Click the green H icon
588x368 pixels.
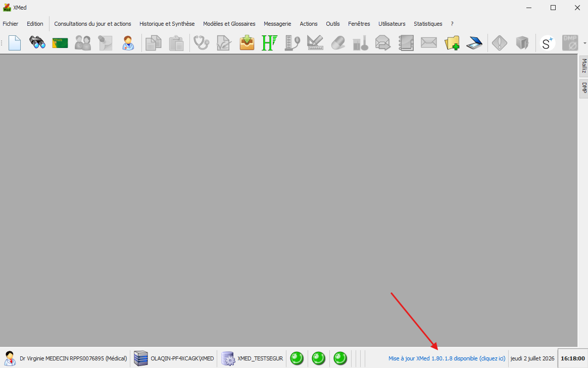point(269,43)
